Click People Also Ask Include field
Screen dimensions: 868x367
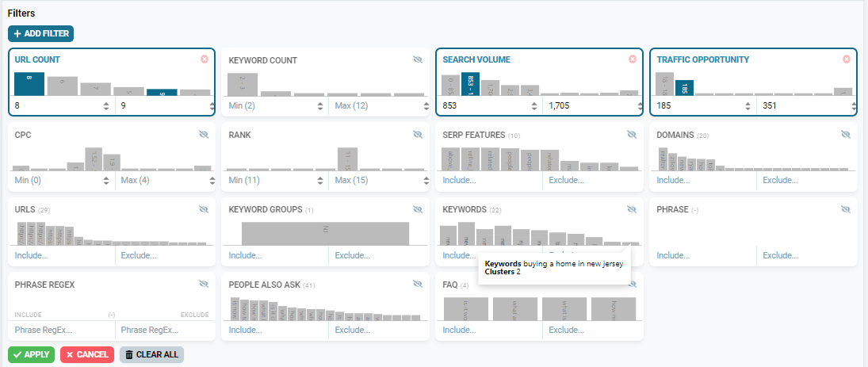point(274,330)
